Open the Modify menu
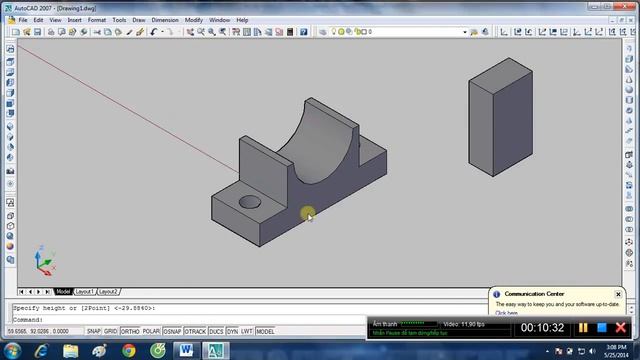 (194, 20)
